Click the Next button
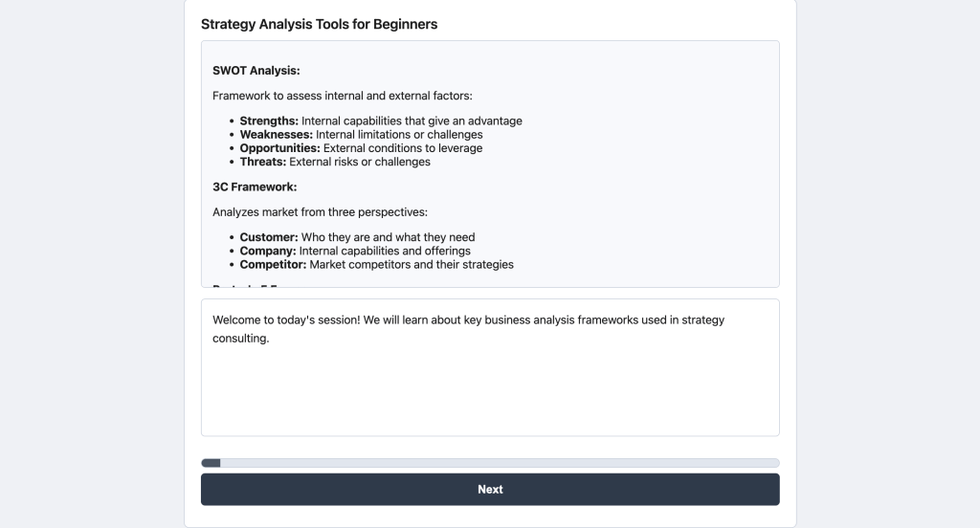The width and height of the screenshot is (980, 528). coord(490,489)
